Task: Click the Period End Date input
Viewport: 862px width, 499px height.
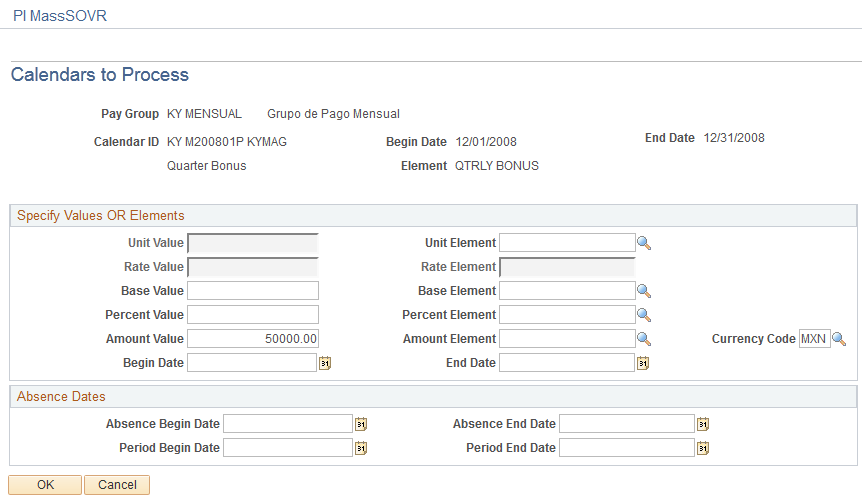Action: (x=627, y=448)
